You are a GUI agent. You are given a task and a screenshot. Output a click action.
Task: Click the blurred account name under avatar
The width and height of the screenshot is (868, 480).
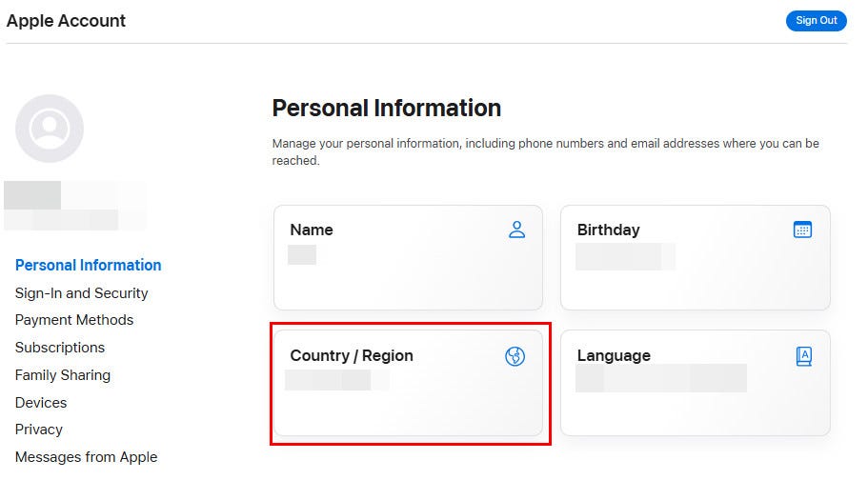[74, 206]
